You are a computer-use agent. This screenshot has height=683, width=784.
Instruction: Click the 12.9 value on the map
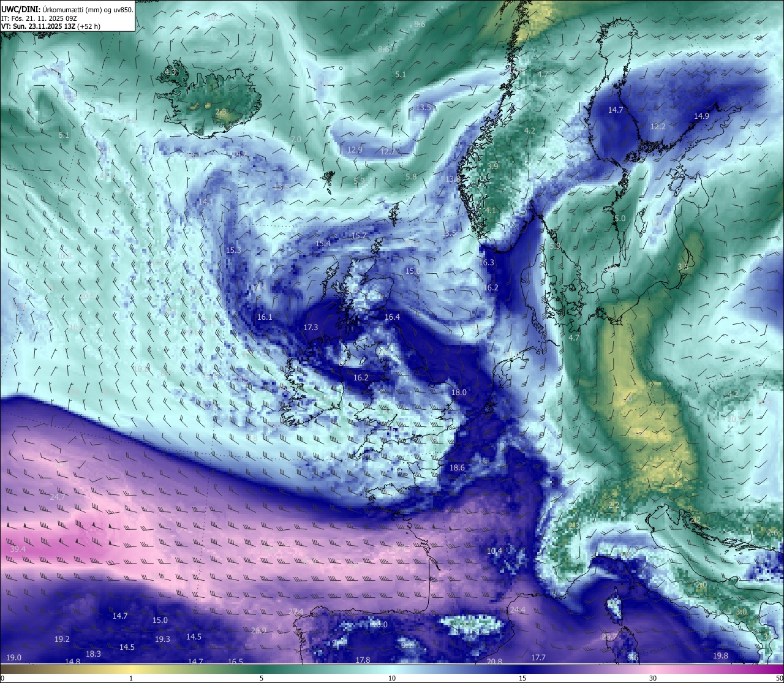coord(355,149)
